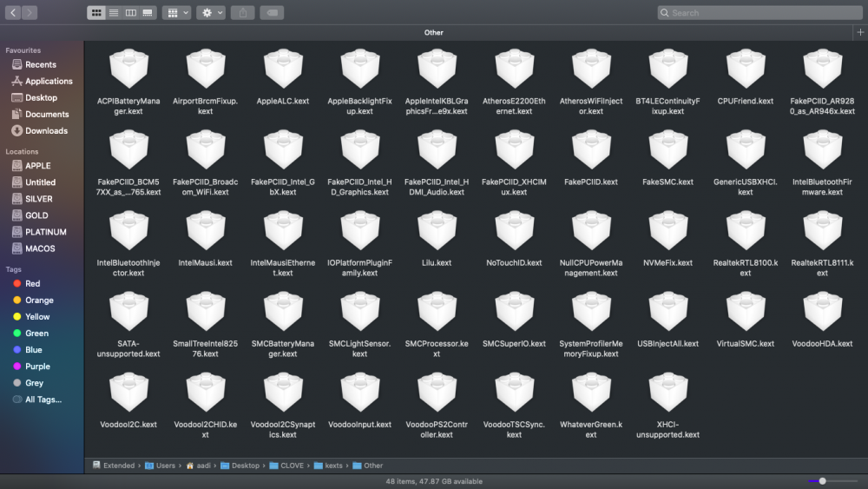This screenshot has width=868, height=489.
Task: Click aadi in the path bar
Action: coord(198,466)
